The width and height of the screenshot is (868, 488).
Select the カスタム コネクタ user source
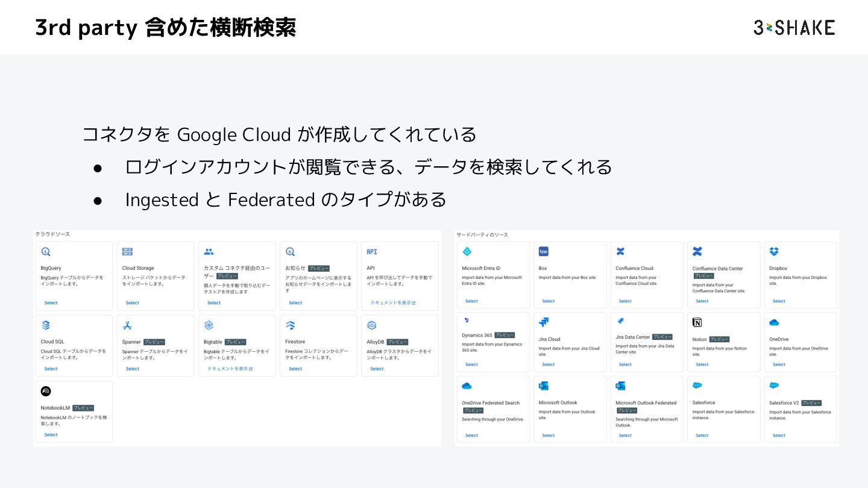coord(214,303)
